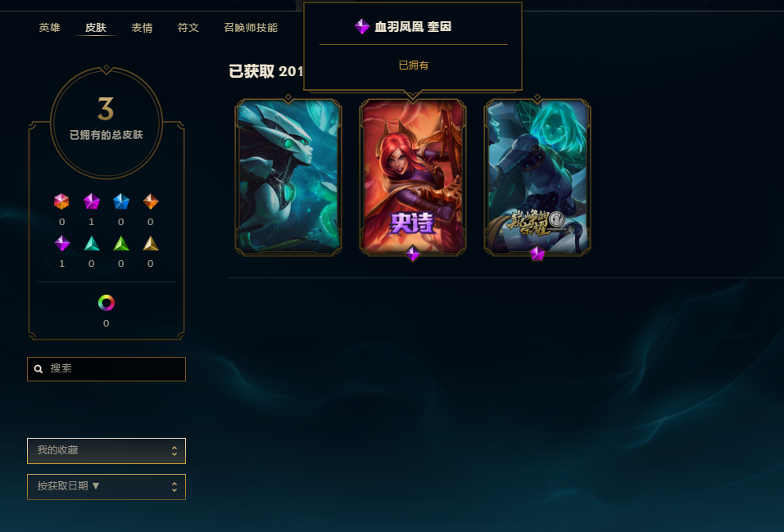The height and width of the screenshot is (532, 784).
Task: Click the rainbow chroma ring icon
Action: 106,303
